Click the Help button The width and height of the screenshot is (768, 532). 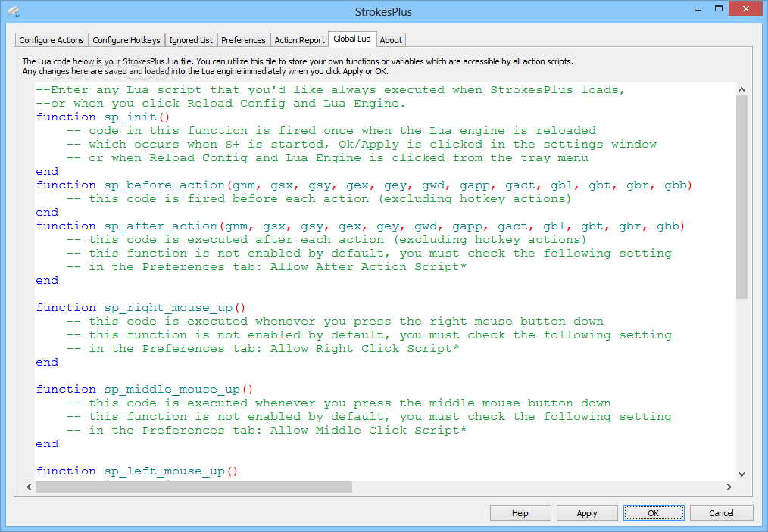click(x=520, y=513)
